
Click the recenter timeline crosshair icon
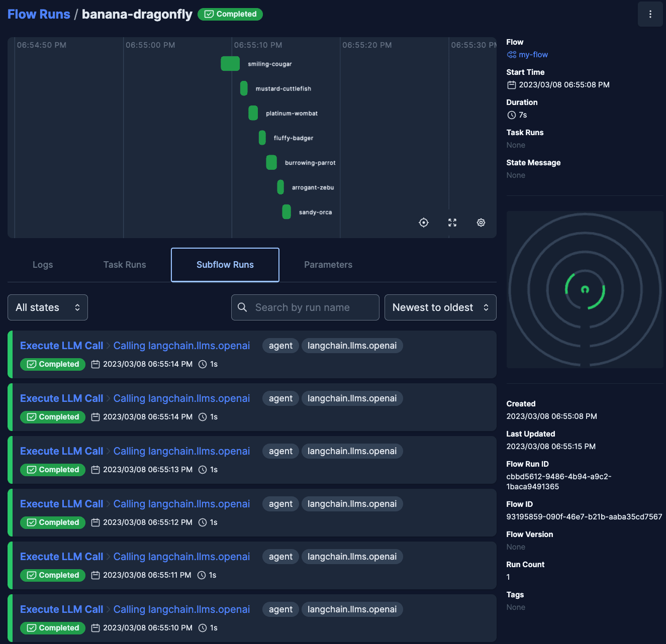pos(424,223)
